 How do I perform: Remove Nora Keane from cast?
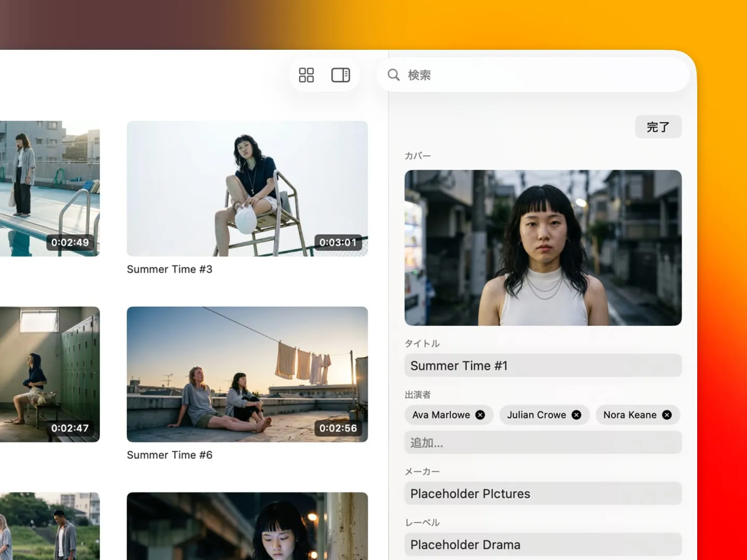point(667,415)
